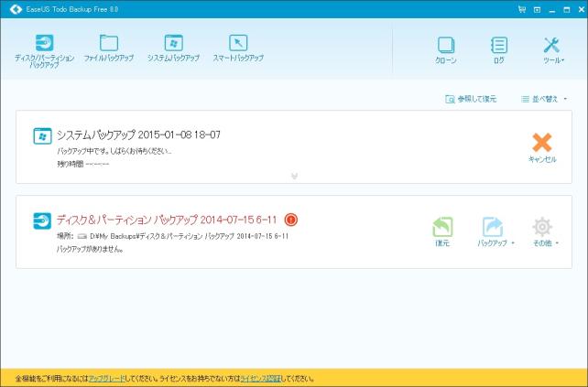Open Backup (バックアップ) dropdown for disk task
This screenshot has width=588, height=387.
click(495, 231)
